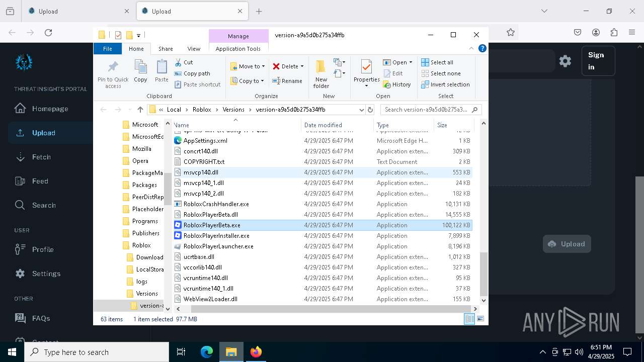The height and width of the screenshot is (362, 644).
Task: Open Feed in portal sidebar
Action: [x=40, y=181]
